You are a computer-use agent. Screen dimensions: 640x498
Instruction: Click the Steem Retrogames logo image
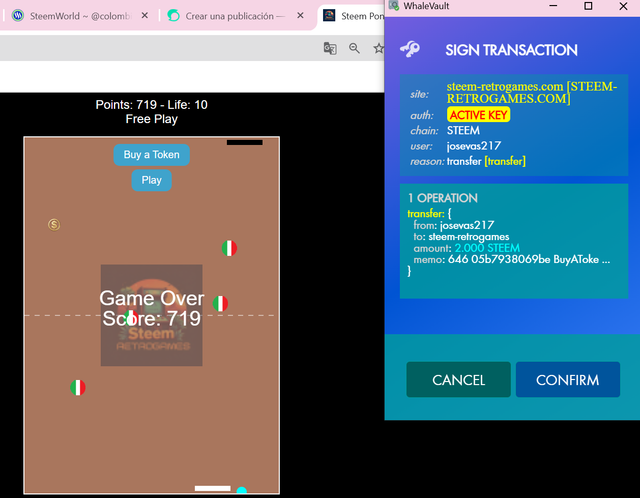(x=151, y=315)
